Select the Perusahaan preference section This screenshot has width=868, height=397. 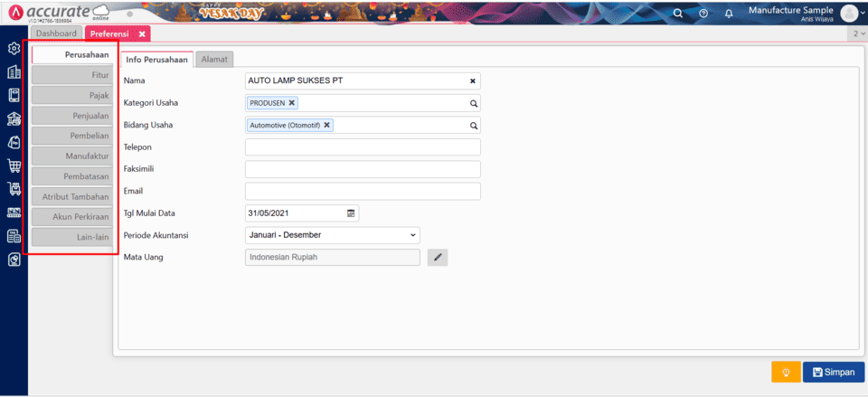72,55
